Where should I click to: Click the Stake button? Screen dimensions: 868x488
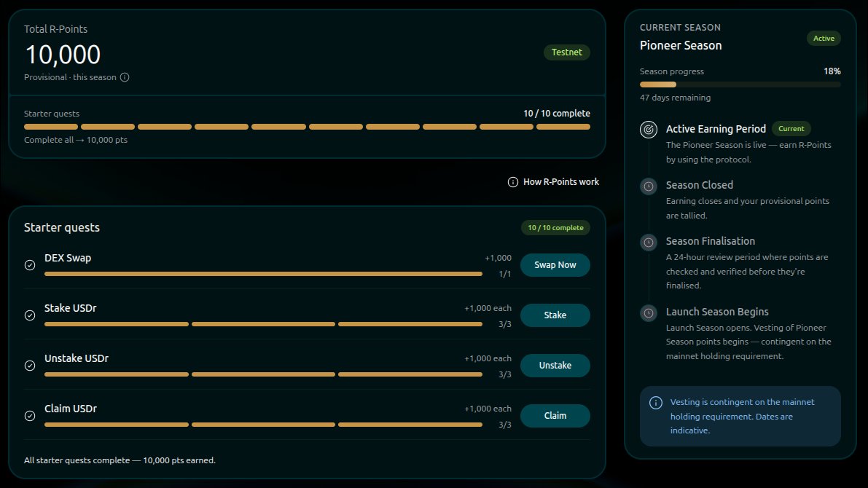pos(555,315)
